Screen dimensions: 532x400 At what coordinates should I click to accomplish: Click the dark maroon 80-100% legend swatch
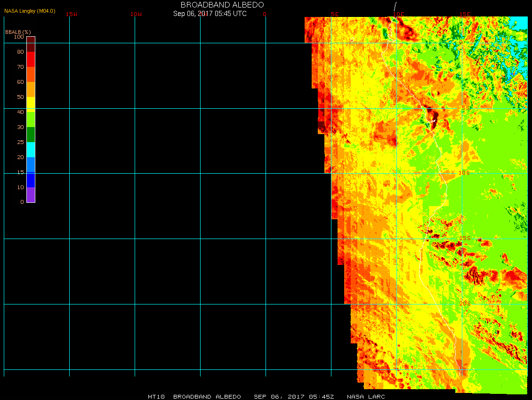pos(31,44)
